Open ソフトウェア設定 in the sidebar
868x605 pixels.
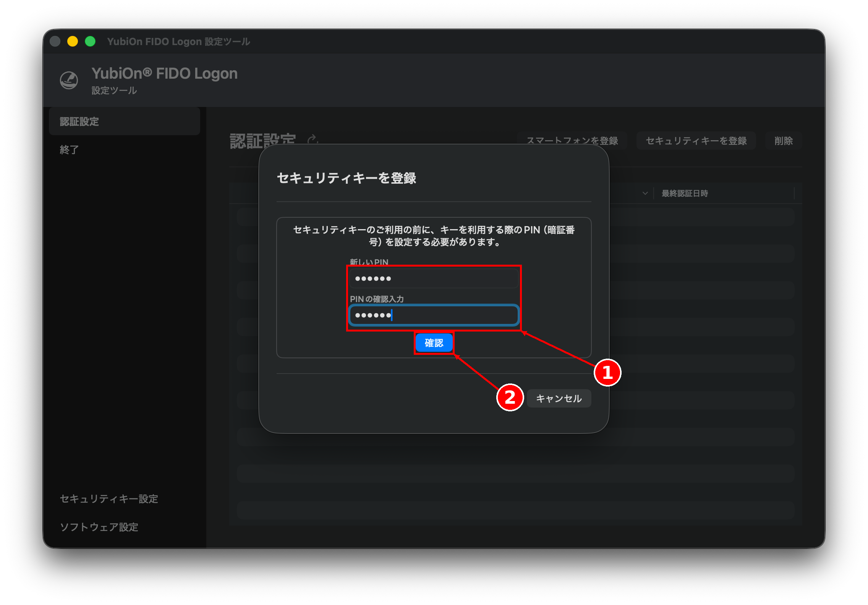click(99, 527)
